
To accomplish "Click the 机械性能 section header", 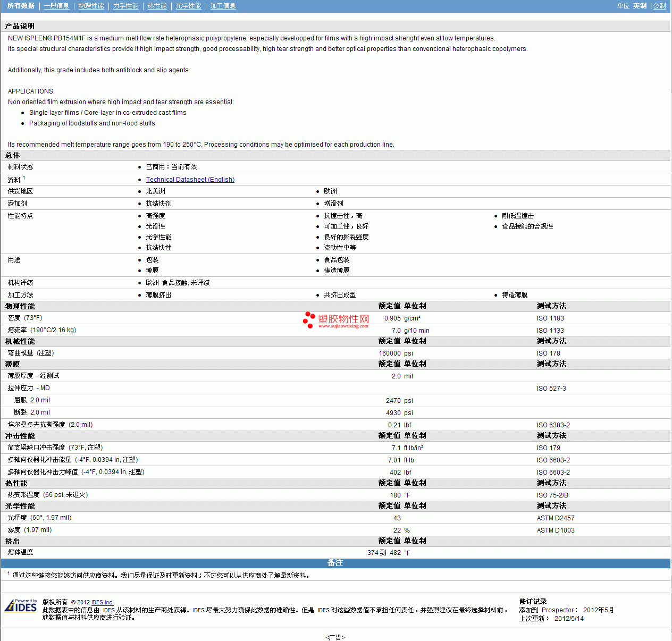I will pyautogui.click(x=20, y=341).
